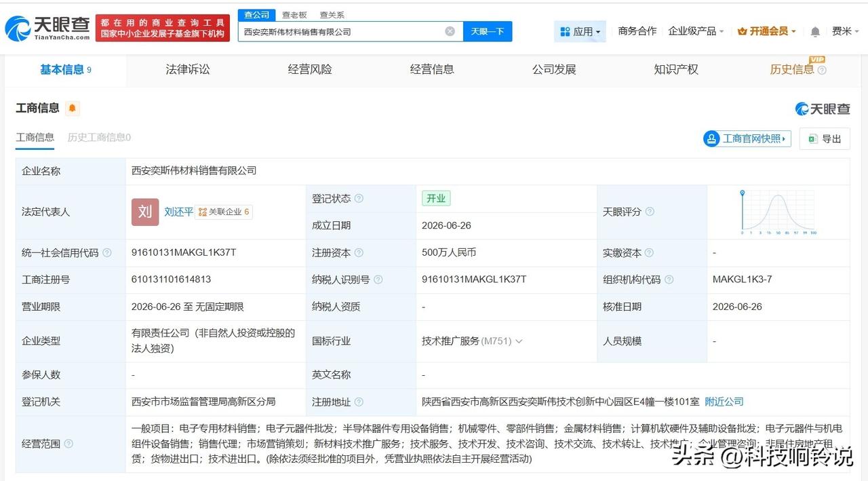The width and height of the screenshot is (868, 481).
Task: Click the 天眼查 watermark logo at right
Action: [x=822, y=109]
